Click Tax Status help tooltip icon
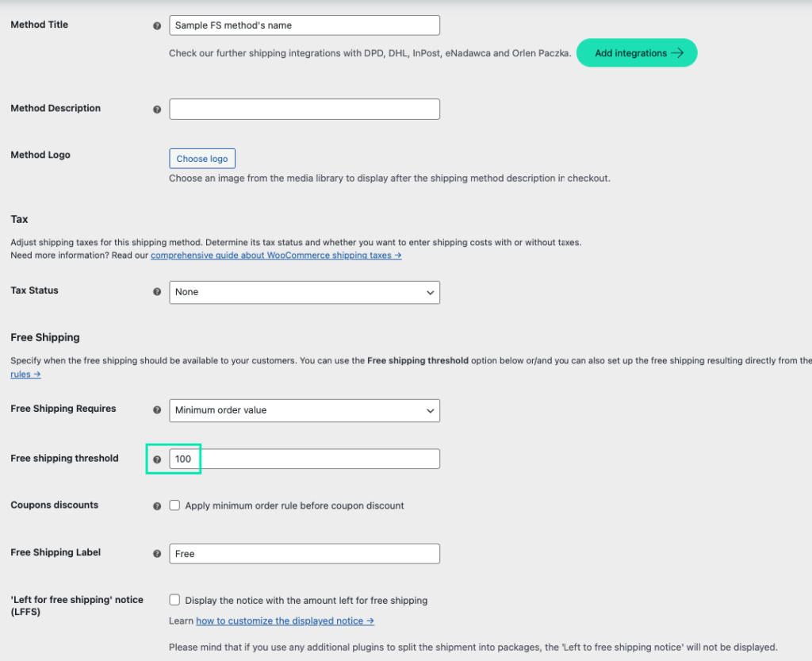 click(x=157, y=292)
